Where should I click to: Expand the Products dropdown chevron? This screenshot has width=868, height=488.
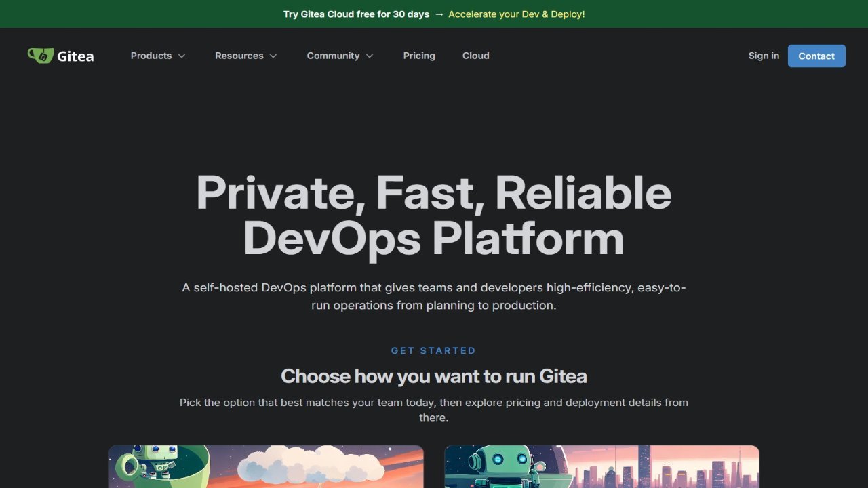click(182, 56)
